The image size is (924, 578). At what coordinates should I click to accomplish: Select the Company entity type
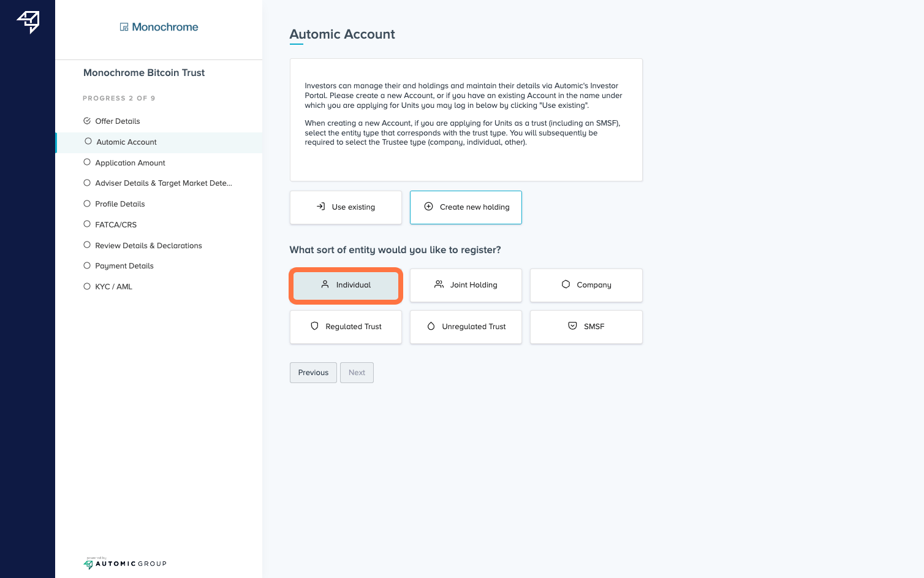(586, 285)
